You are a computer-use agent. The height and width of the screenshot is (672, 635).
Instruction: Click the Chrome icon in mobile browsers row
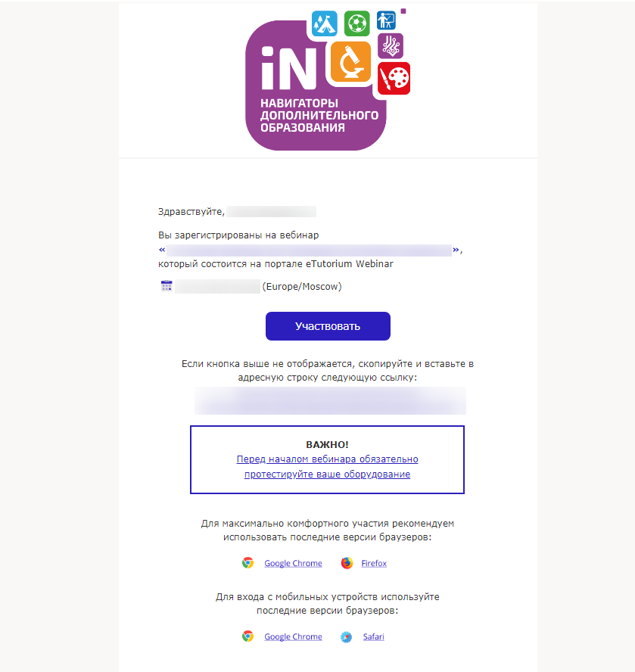pyautogui.click(x=247, y=636)
